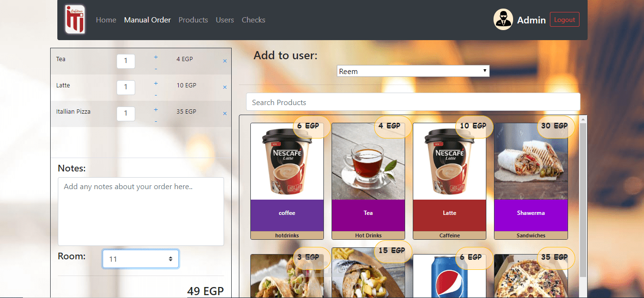Decrease Tea quantity with minus

156,69
